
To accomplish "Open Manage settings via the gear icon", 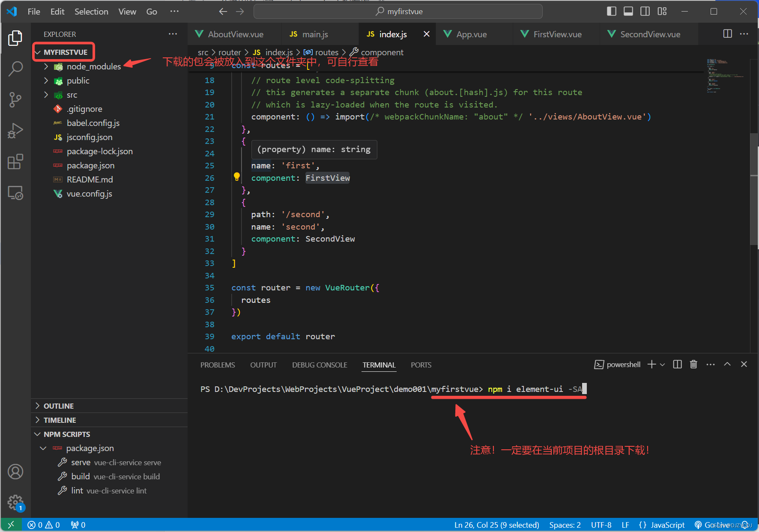I will pyautogui.click(x=15, y=502).
